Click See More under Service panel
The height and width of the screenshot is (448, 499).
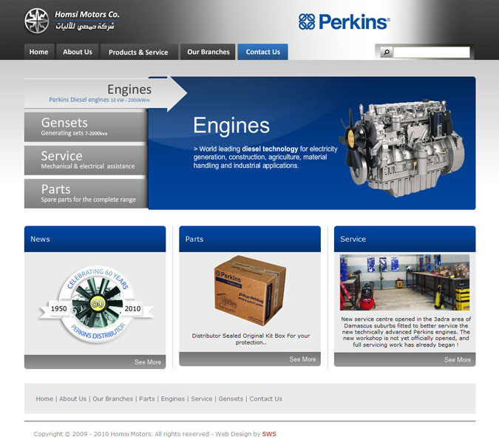458,359
